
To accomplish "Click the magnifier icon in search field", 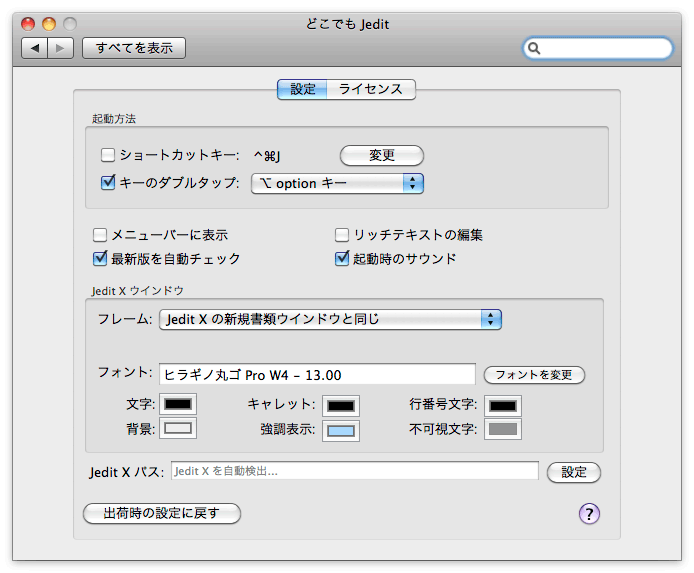I will 534,48.
